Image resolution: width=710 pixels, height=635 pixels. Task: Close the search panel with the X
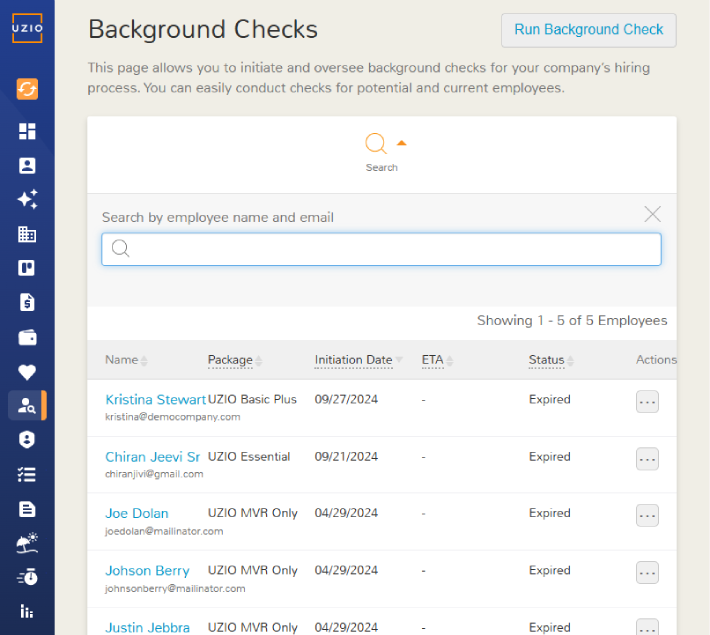point(652,214)
